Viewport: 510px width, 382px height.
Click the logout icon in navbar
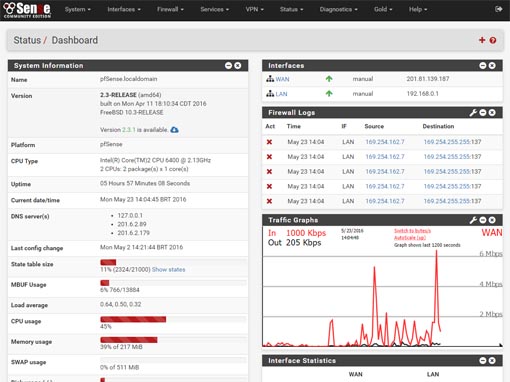(499, 9)
